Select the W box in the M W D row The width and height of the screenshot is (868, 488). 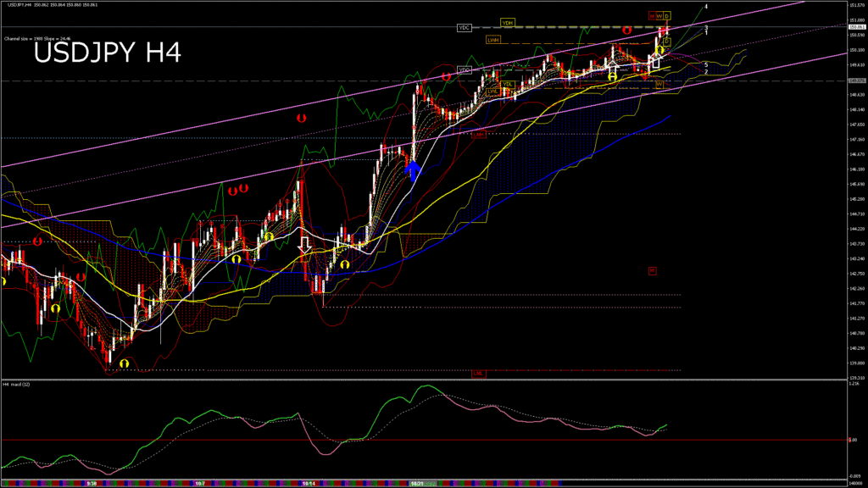click(x=659, y=16)
